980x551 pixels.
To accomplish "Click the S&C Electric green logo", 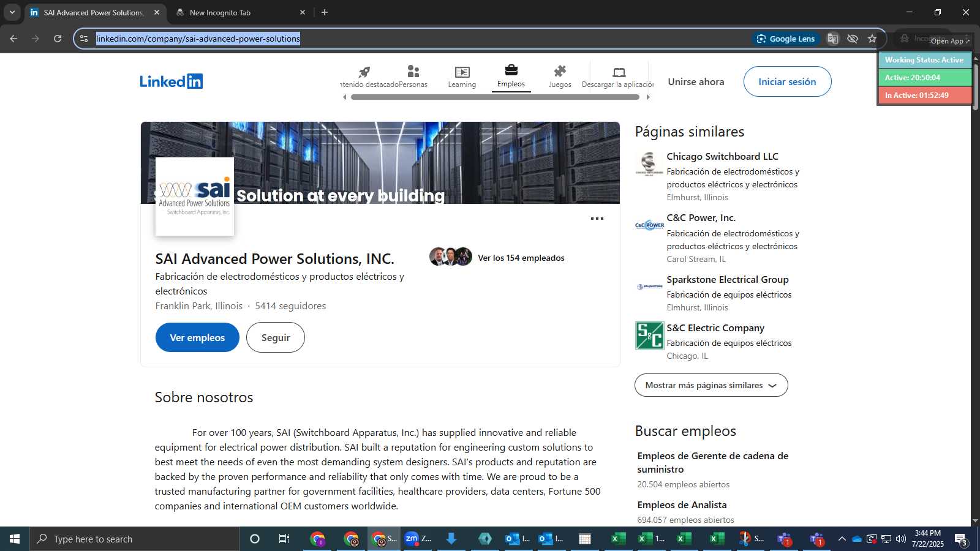I will tap(649, 335).
